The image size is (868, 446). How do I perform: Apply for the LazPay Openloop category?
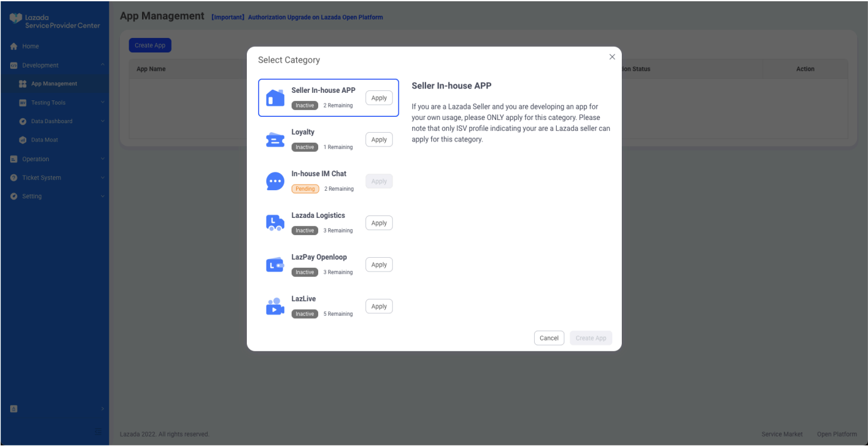click(x=379, y=265)
